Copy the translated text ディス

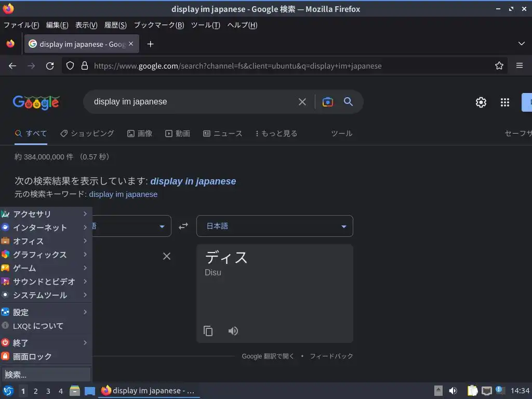[208, 331]
